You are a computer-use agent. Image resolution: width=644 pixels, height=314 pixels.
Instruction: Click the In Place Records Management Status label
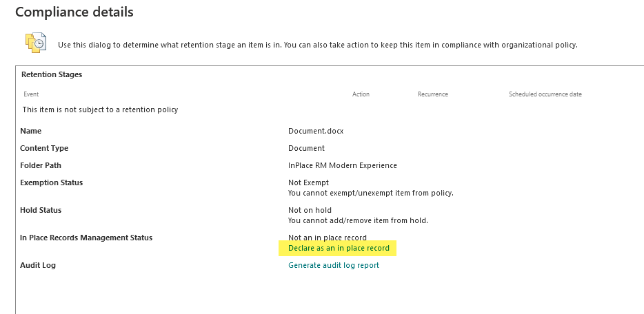click(x=86, y=238)
